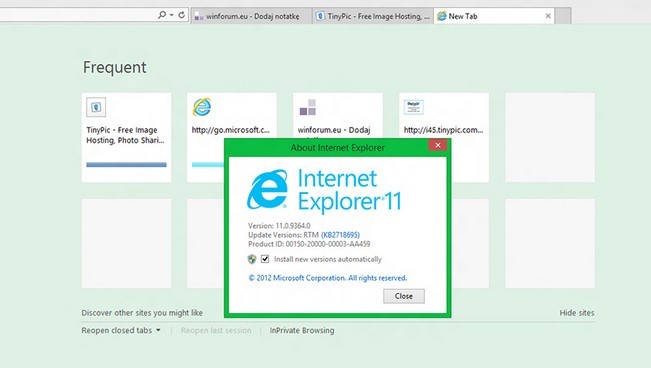Image resolution: width=651 pixels, height=368 pixels.
Task: Click the Version: 11.0.9364.0 text
Action: (x=279, y=226)
